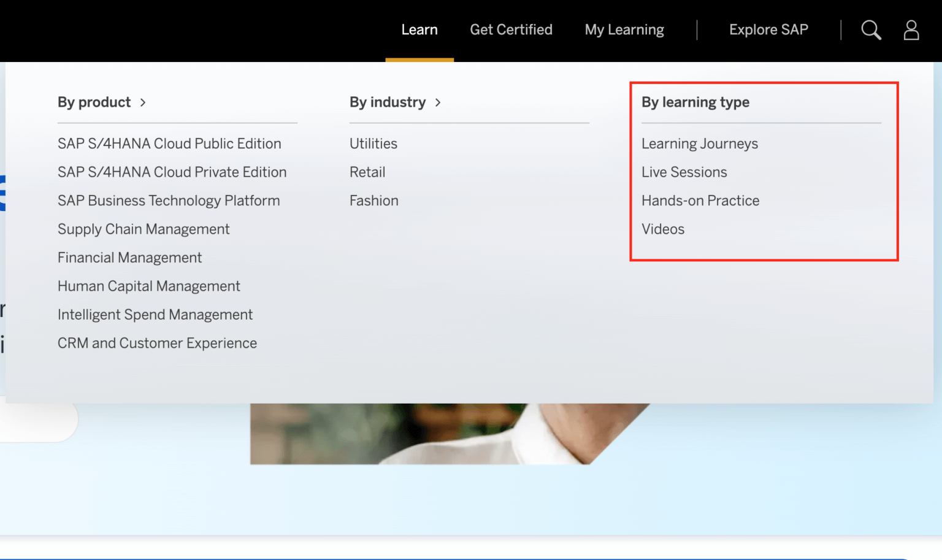Open Financial Management learning content
942x560 pixels.
click(x=129, y=258)
